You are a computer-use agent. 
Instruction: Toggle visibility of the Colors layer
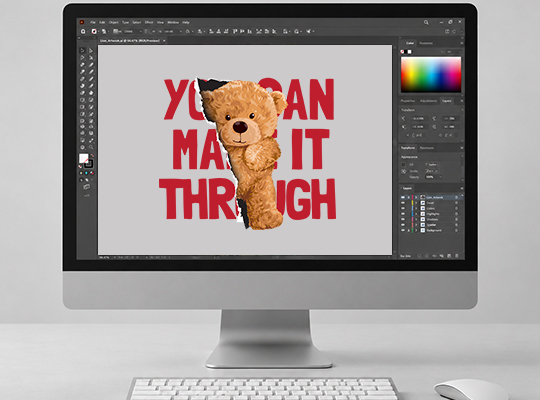(x=403, y=208)
